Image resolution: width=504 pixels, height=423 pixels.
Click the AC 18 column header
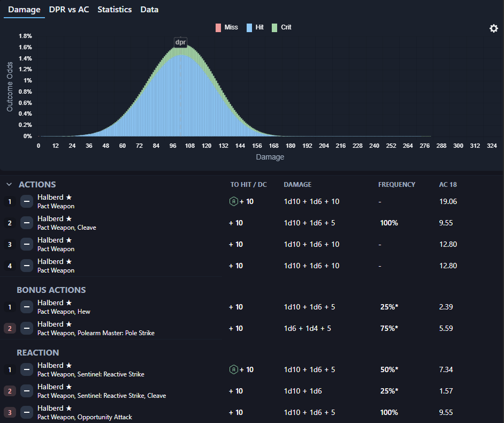(x=448, y=184)
